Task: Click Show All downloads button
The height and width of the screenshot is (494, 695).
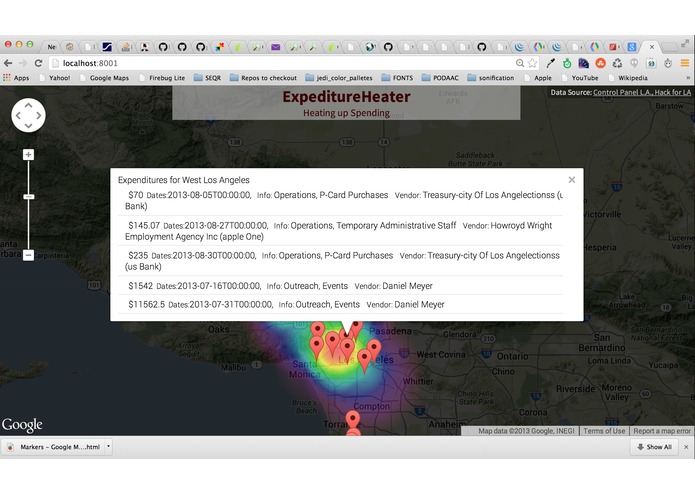Action: (x=654, y=447)
